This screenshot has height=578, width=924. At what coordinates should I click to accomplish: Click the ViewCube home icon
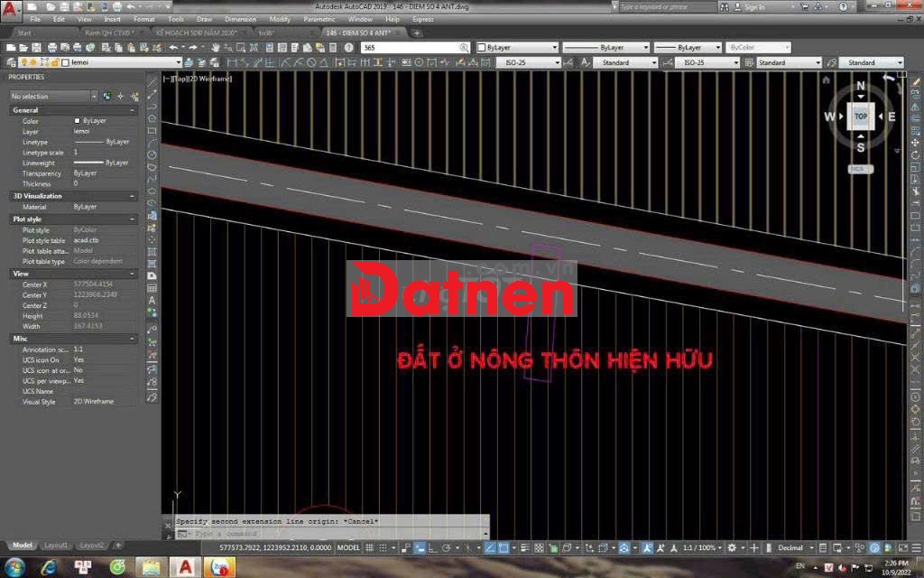tap(826, 79)
